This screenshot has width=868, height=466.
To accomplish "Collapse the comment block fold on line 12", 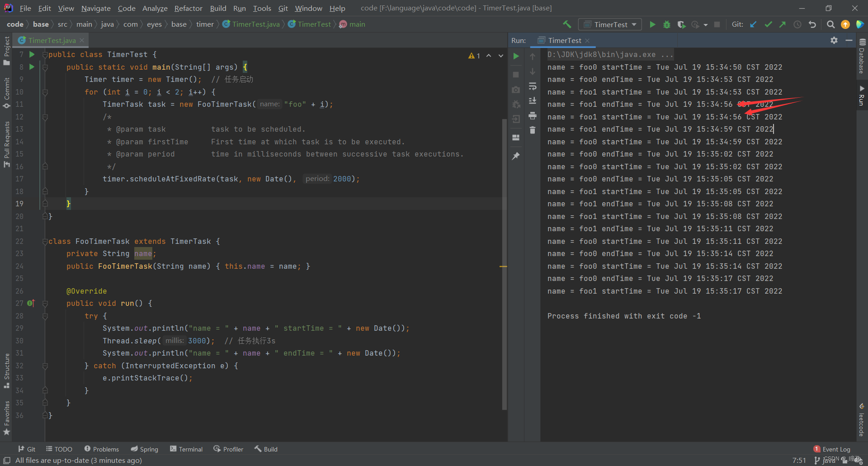I will click(45, 117).
